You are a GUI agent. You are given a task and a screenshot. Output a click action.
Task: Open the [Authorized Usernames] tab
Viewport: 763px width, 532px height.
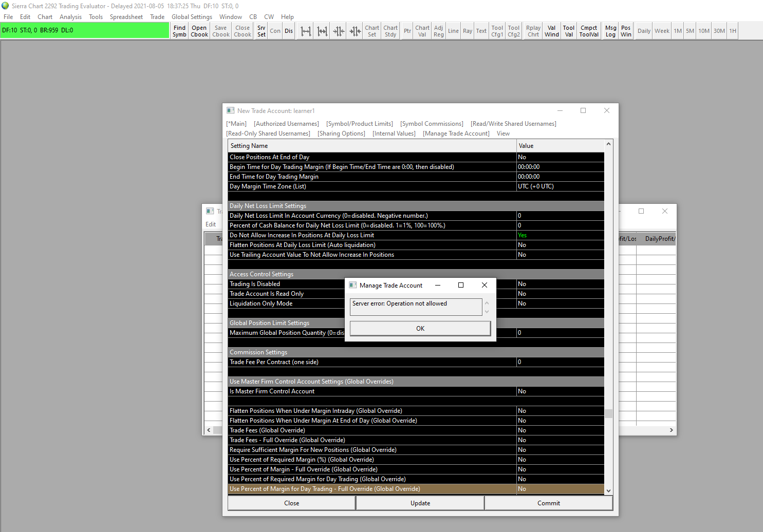click(286, 124)
